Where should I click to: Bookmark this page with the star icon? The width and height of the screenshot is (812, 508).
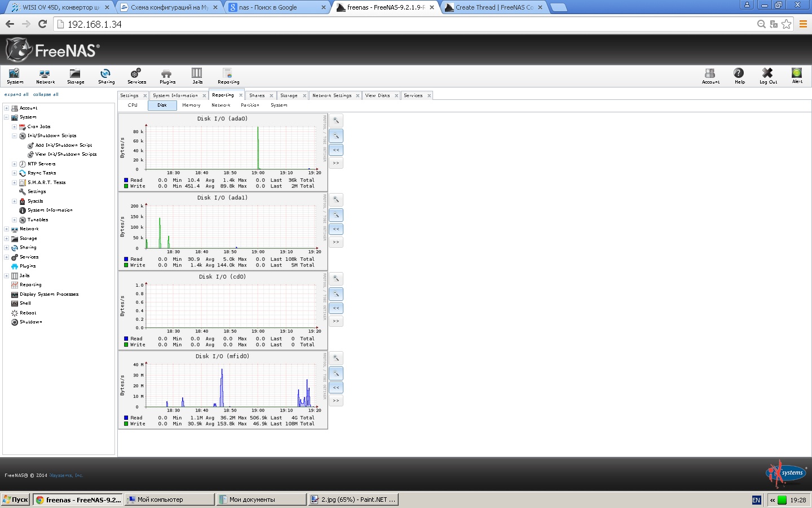tap(787, 24)
